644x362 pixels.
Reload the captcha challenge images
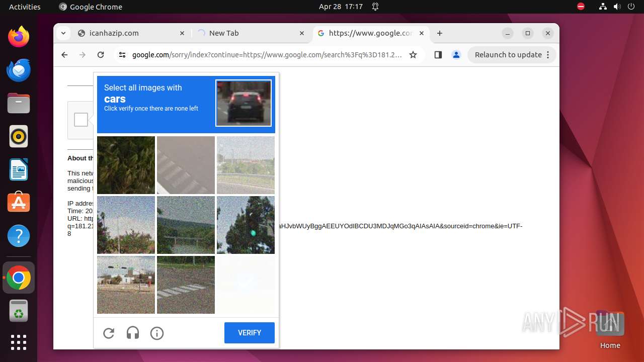pyautogui.click(x=109, y=333)
